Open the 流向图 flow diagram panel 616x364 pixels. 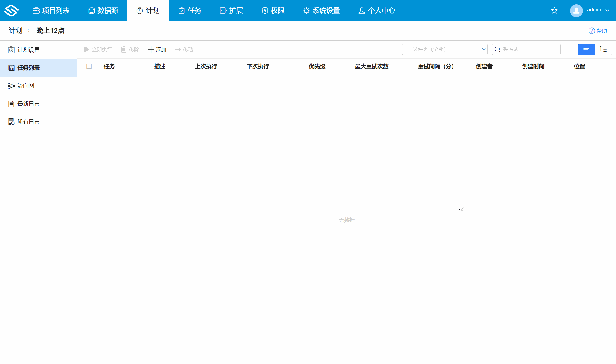click(x=26, y=86)
